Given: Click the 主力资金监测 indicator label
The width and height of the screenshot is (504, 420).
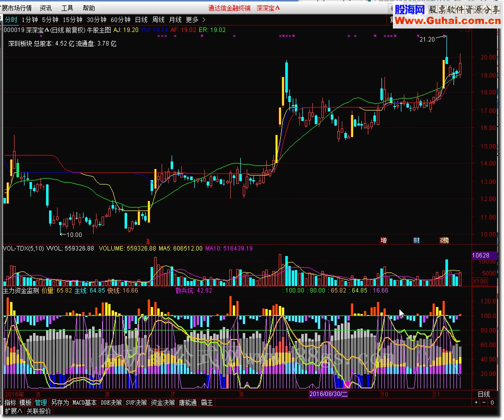Looking at the screenshot, I should point(21,290).
